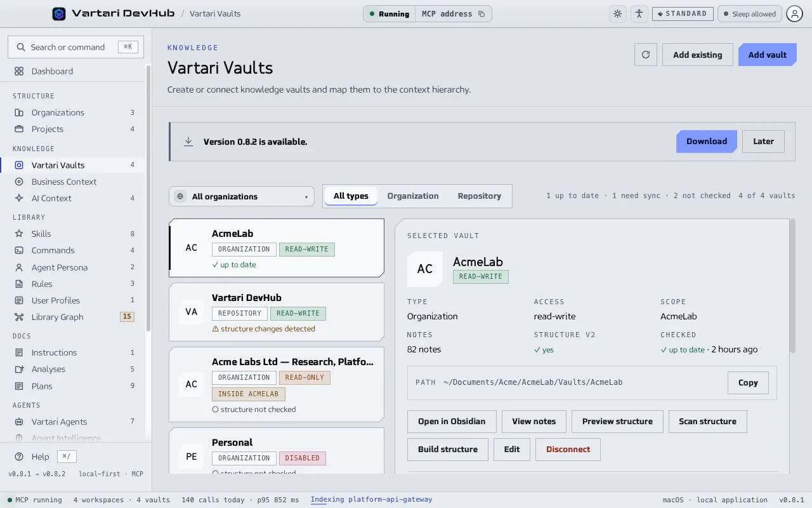The image size is (812, 508).
Task: Open Commands in the sidebar
Action: click(73, 250)
